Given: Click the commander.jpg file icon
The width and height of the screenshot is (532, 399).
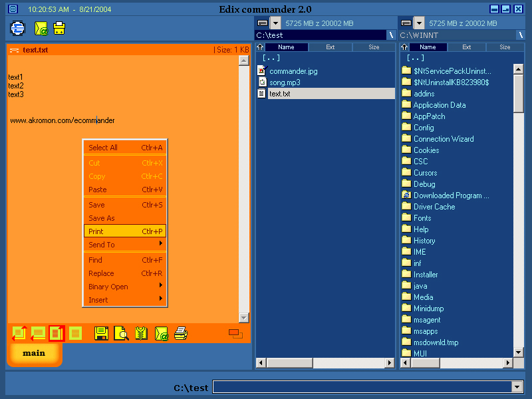Looking at the screenshot, I should [x=262, y=70].
